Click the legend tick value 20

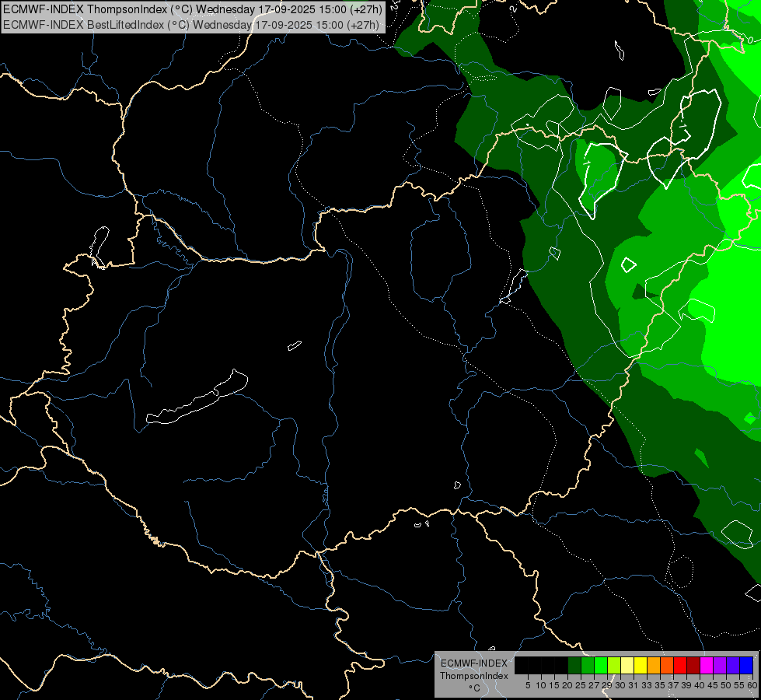[568, 685]
